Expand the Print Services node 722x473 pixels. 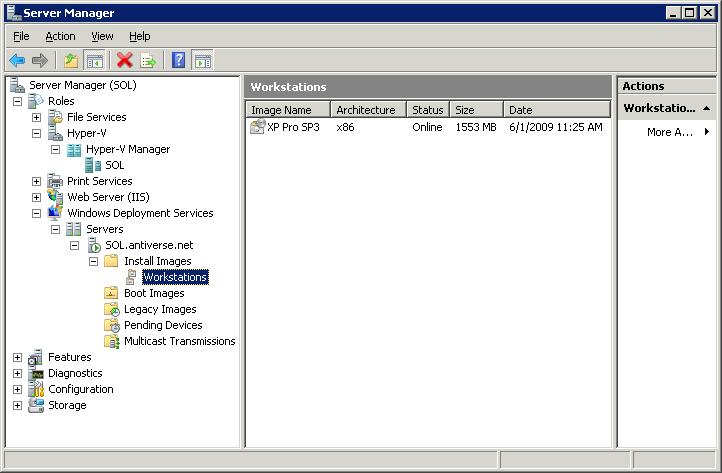36,181
